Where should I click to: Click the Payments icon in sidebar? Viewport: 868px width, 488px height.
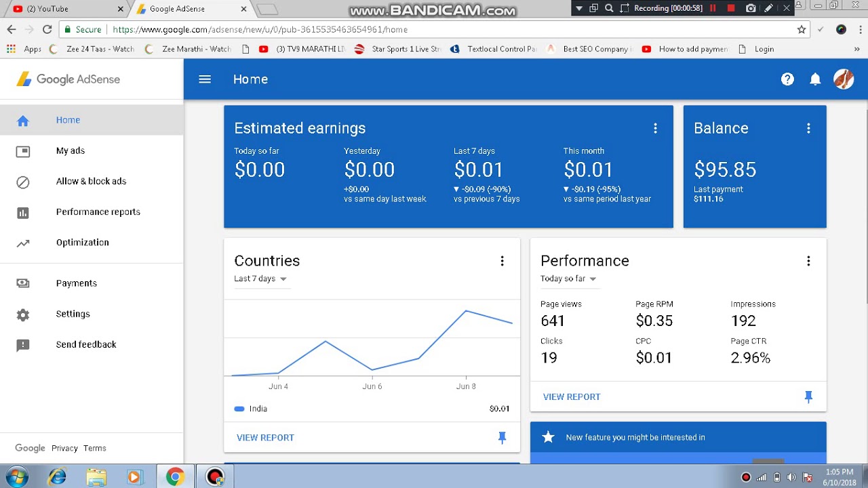[23, 283]
